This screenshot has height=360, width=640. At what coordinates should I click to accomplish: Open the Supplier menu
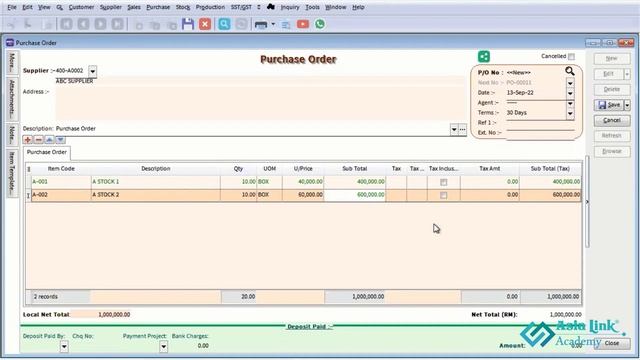tap(111, 7)
